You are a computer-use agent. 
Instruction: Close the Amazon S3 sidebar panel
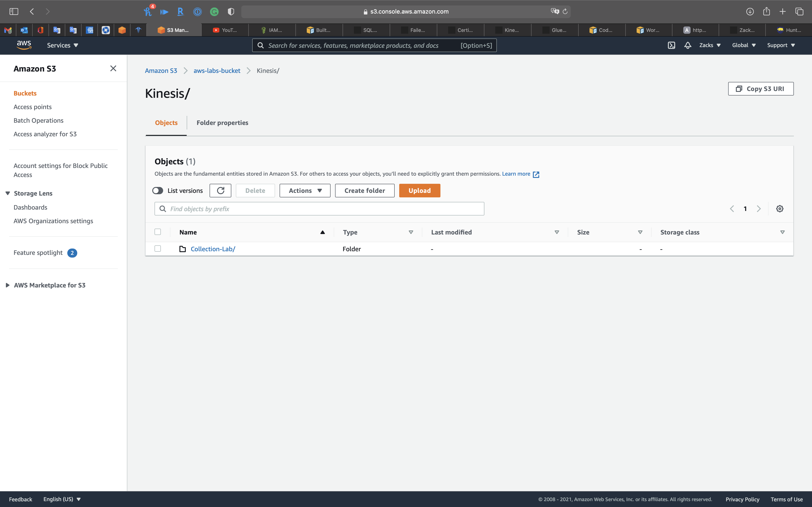(x=113, y=68)
